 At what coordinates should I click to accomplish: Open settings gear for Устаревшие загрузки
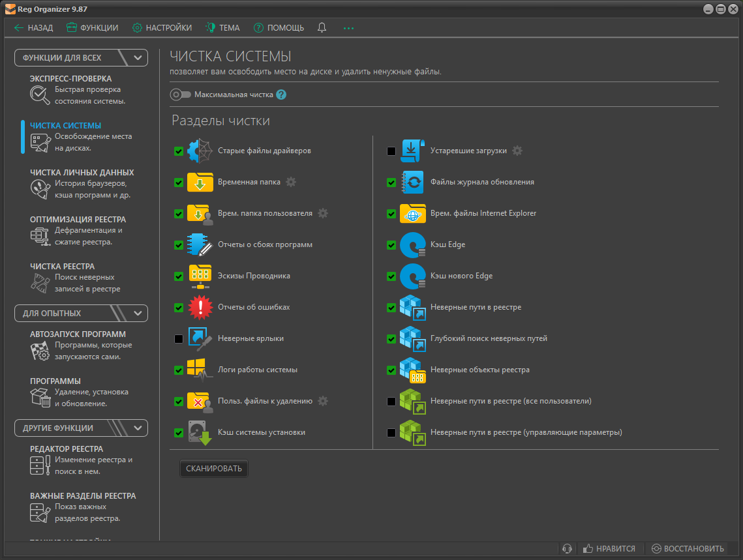point(517,151)
